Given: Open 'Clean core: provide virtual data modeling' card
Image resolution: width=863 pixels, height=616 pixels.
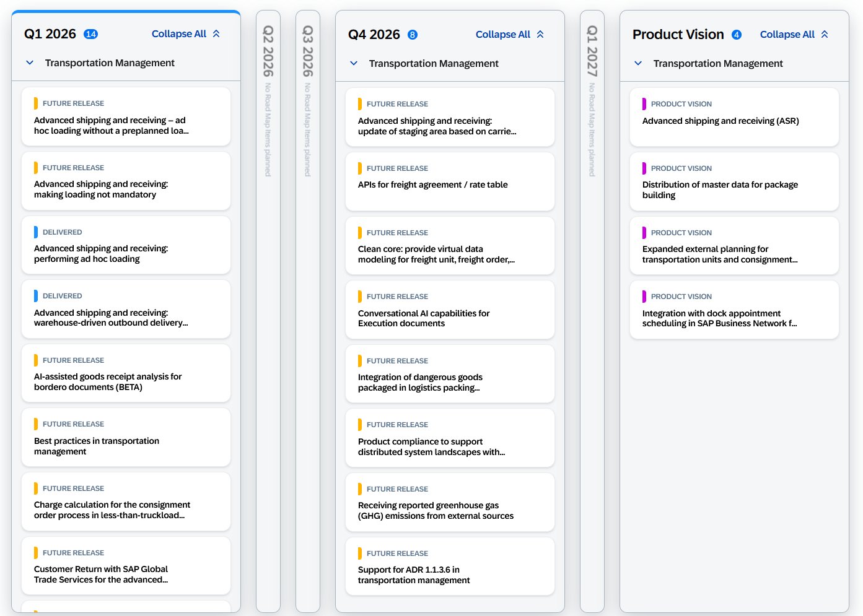Looking at the screenshot, I should tap(450, 246).
